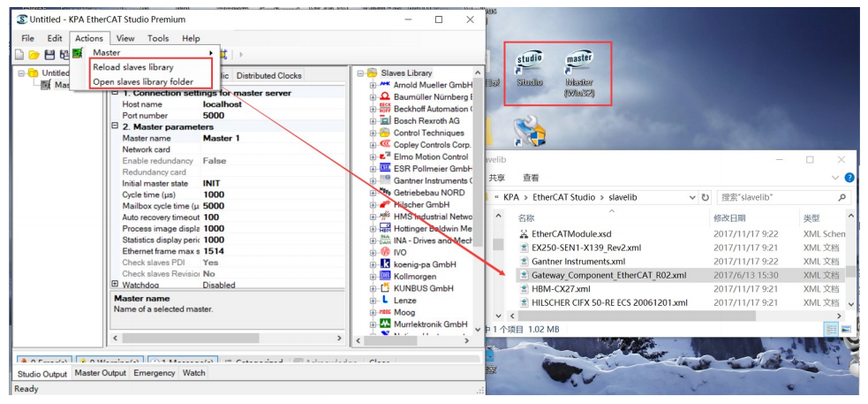The image size is (868, 404).
Task: Click the KPA breadcrumb in Explorer
Action: (511, 197)
